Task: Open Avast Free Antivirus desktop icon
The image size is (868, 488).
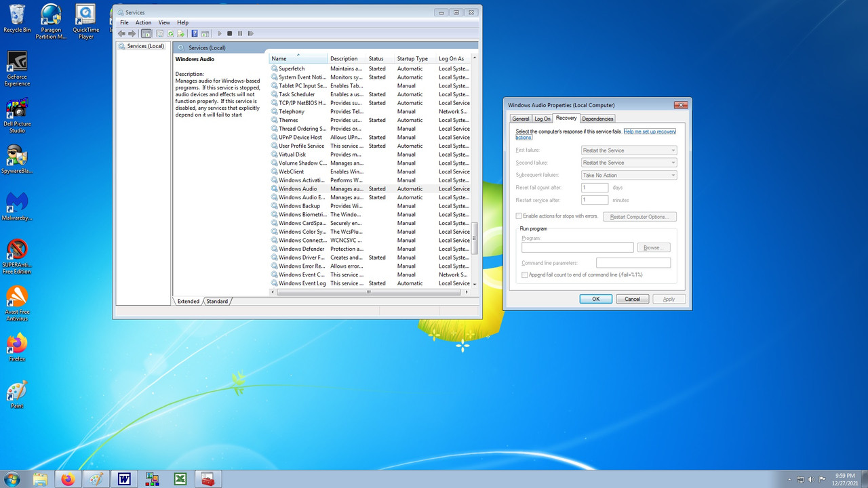Action: [17, 302]
